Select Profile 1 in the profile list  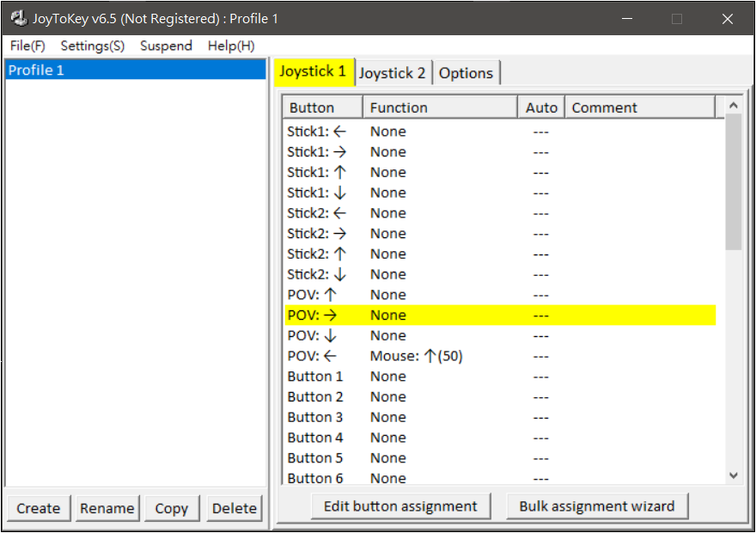[135, 70]
